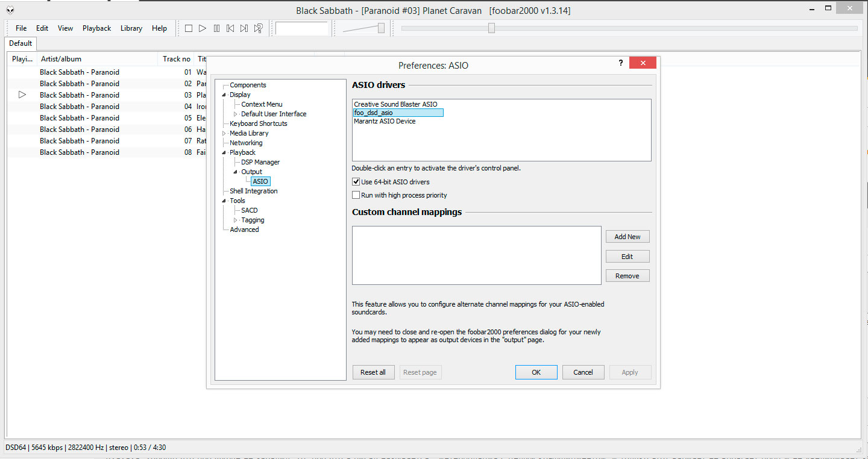Expand Default User Interface node
868x459 pixels.
click(x=236, y=114)
